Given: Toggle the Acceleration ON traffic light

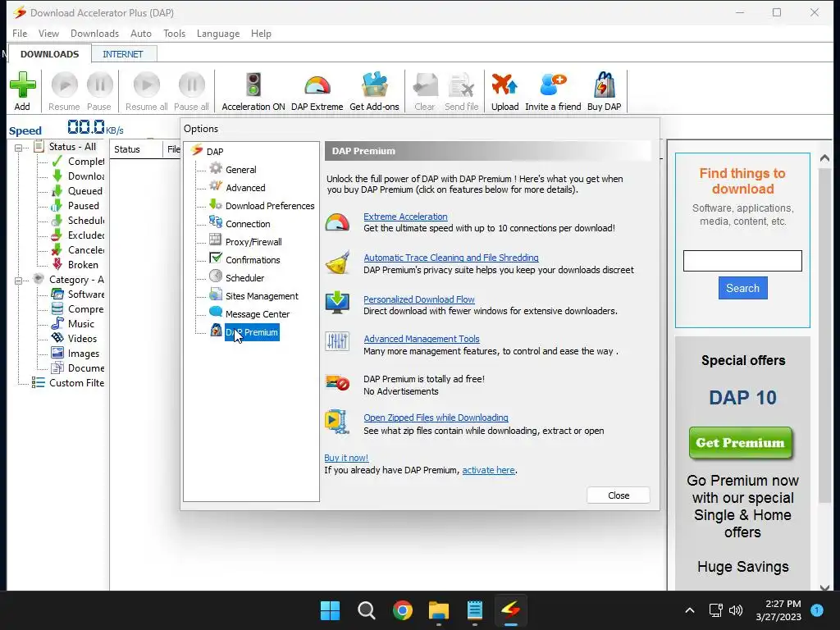Looking at the screenshot, I should click(x=253, y=85).
